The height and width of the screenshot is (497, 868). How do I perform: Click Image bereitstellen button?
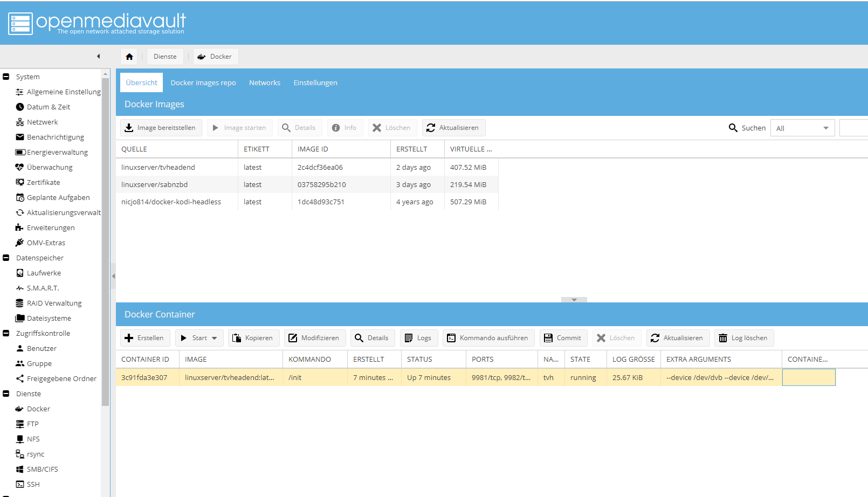161,128
